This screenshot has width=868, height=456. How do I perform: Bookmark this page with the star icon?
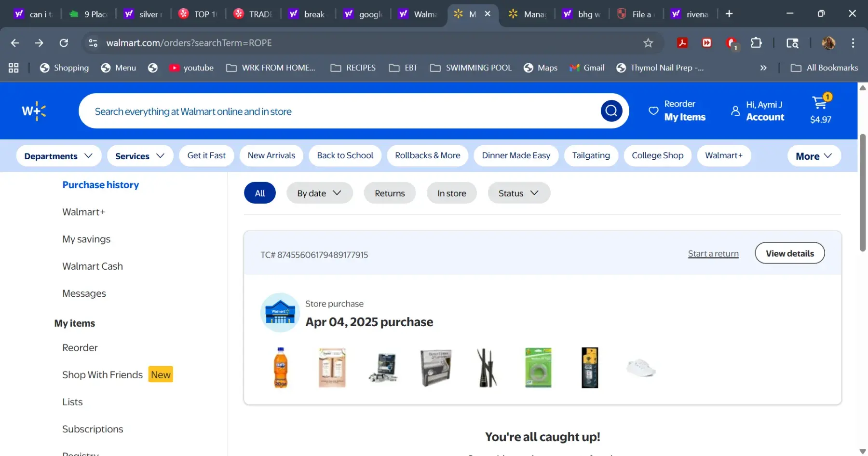coord(648,43)
